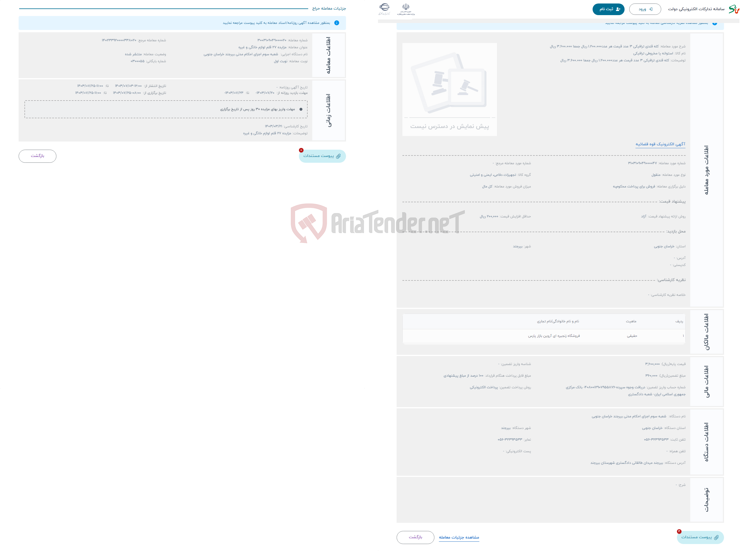Image resolution: width=756 pixels, height=551 pixels.
Task: Click the بازگشت back button on left panel
Action: 38,155
